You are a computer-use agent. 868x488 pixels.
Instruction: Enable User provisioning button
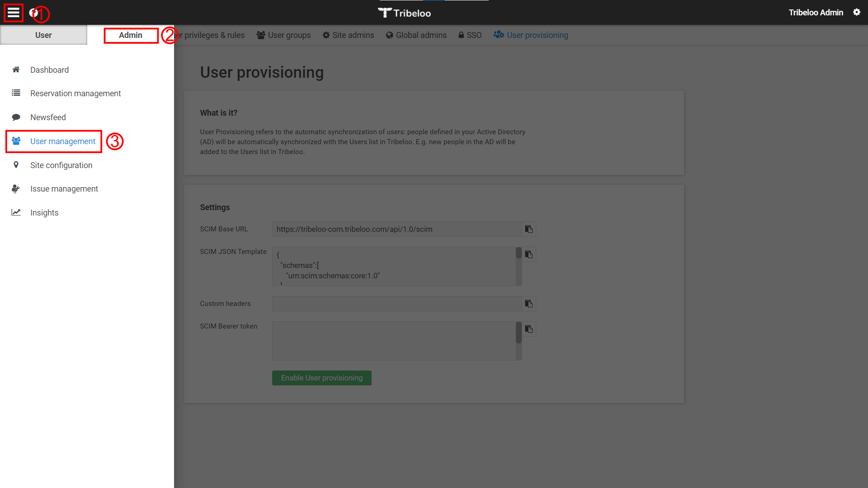[322, 378]
